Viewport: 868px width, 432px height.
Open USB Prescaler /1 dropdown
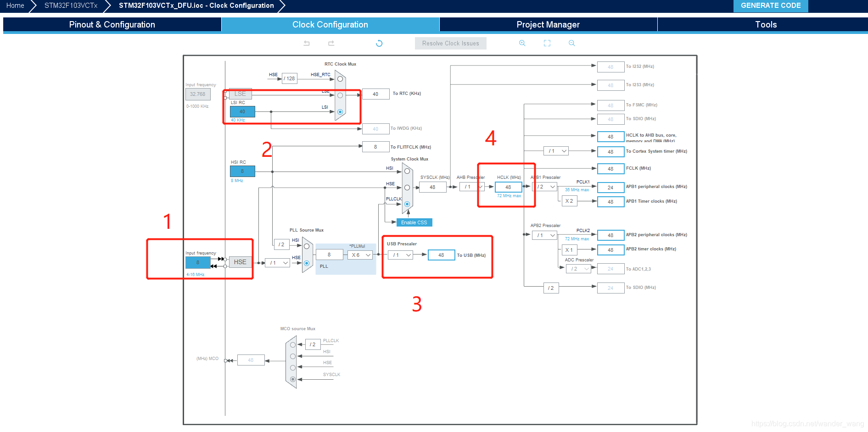pos(401,255)
